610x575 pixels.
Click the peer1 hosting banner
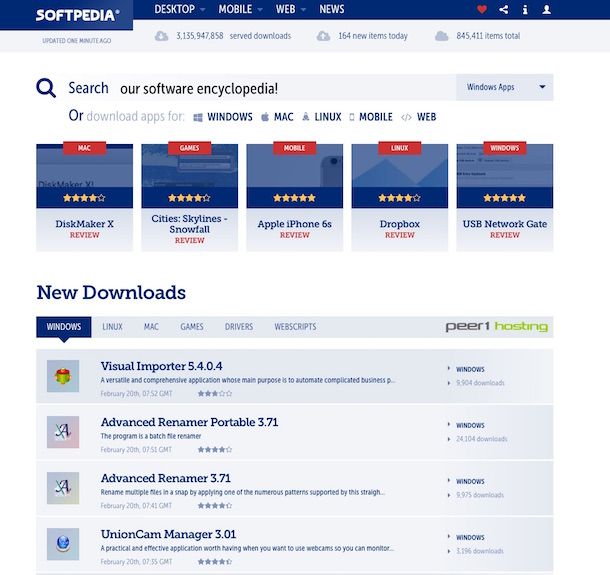(497, 326)
